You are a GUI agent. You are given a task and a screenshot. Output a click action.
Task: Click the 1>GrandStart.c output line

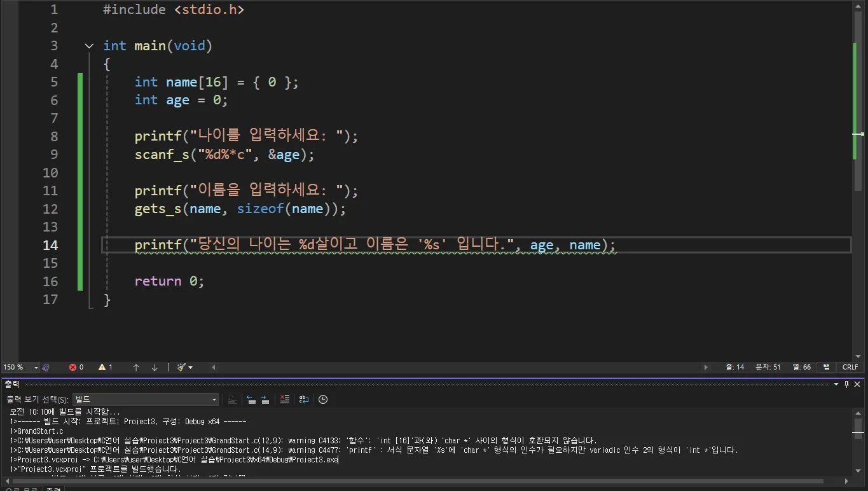pos(37,431)
